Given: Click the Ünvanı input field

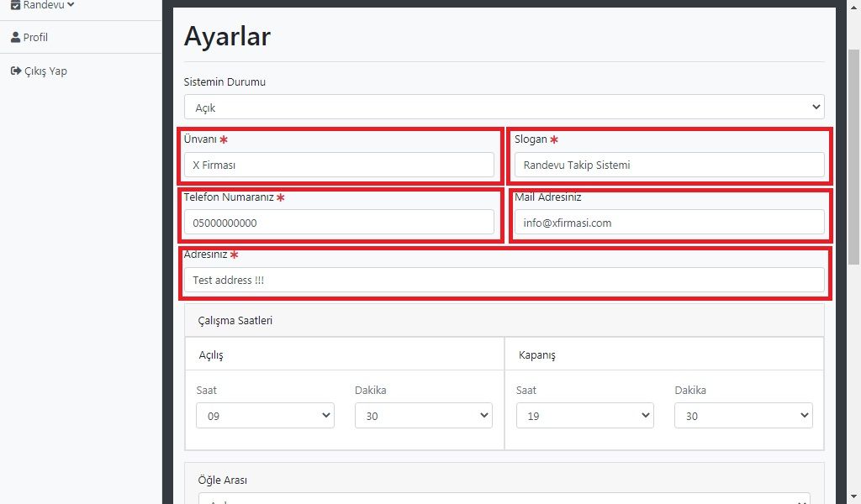Looking at the screenshot, I should click(339, 165).
